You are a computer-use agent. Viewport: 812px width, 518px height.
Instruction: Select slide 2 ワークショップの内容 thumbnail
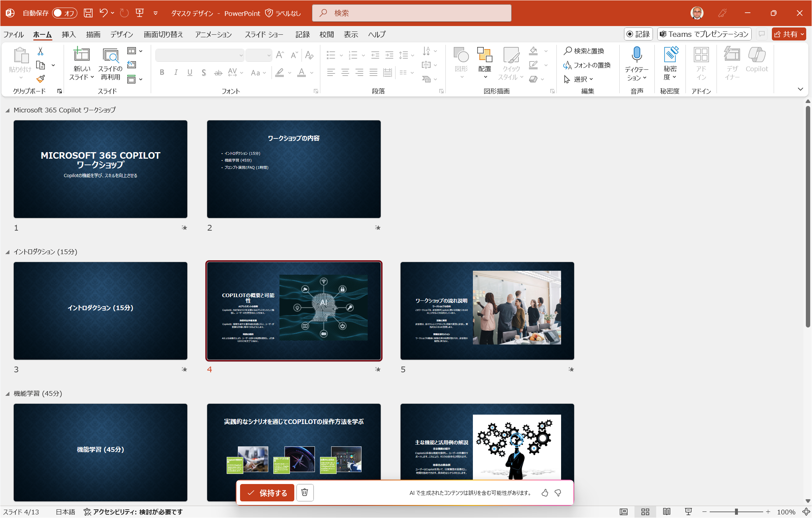tap(294, 169)
